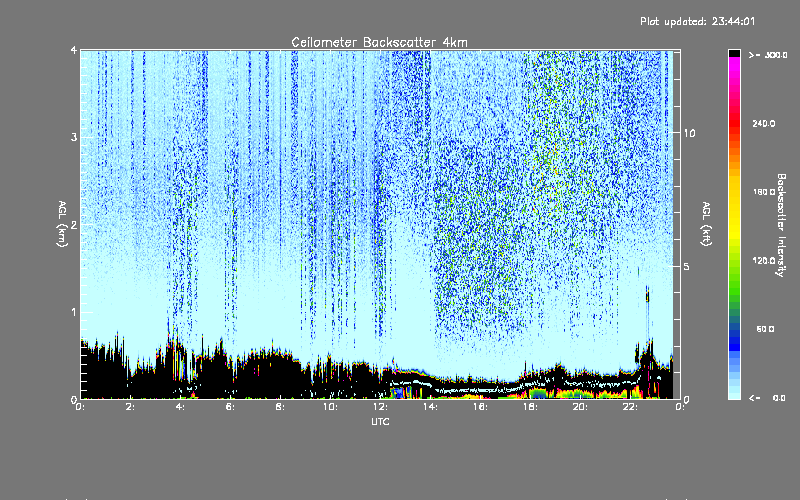The height and width of the screenshot is (500, 800).
Task: Click the '18:' UTC time tick label
Action: [x=530, y=407]
